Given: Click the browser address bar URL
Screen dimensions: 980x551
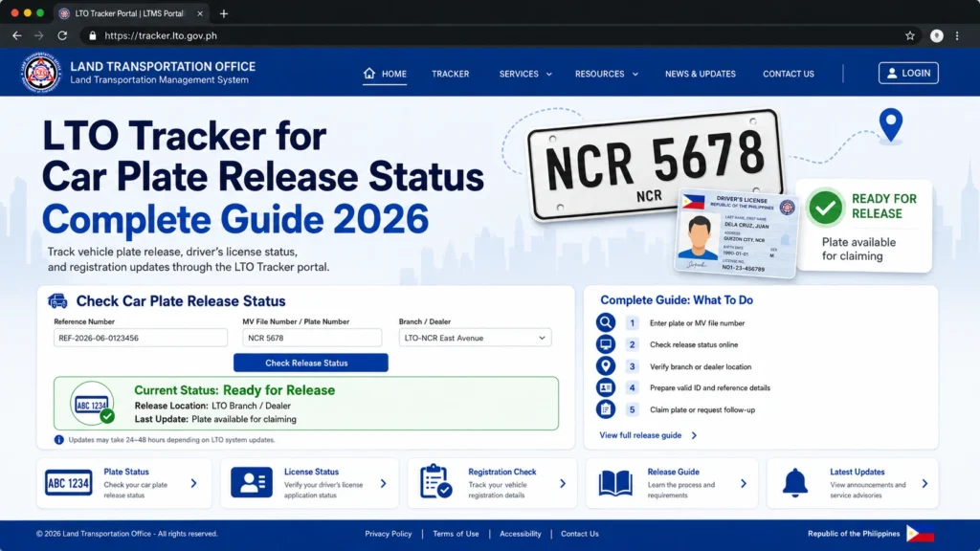Looking at the screenshot, I should [x=161, y=35].
